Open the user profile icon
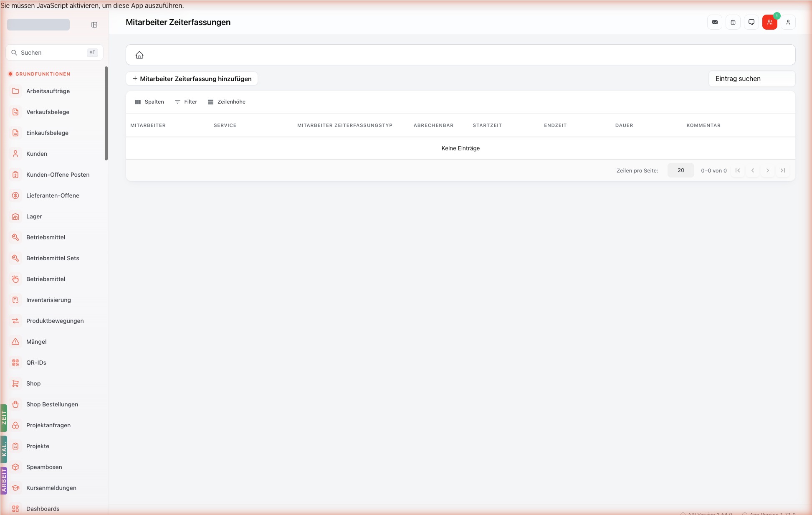 coord(788,22)
